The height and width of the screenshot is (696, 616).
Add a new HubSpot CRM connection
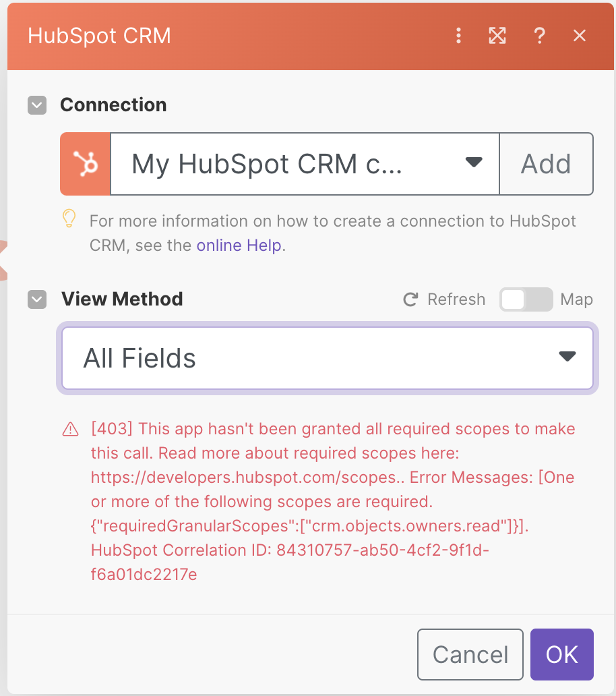547,163
